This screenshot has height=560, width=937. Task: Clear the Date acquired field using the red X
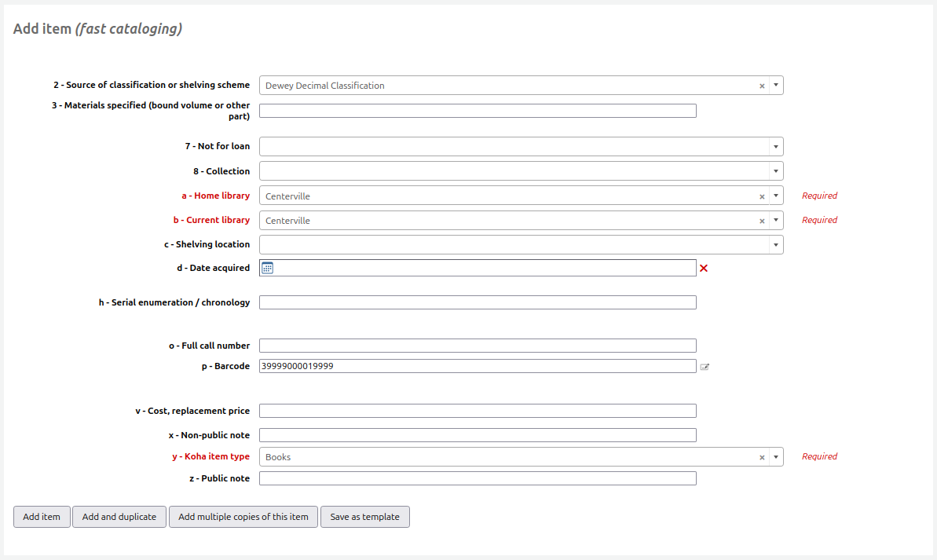click(x=704, y=268)
